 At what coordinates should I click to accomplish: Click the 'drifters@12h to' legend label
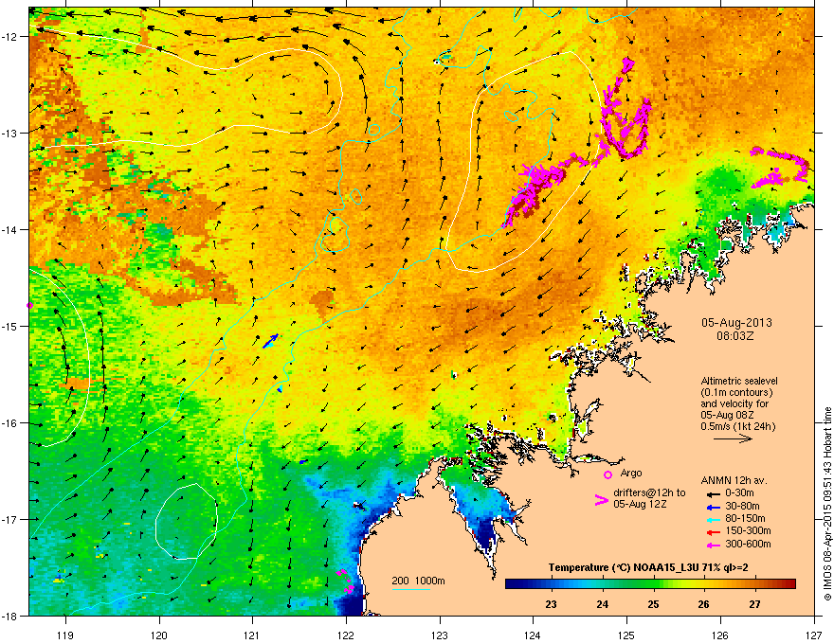coord(649,493)
